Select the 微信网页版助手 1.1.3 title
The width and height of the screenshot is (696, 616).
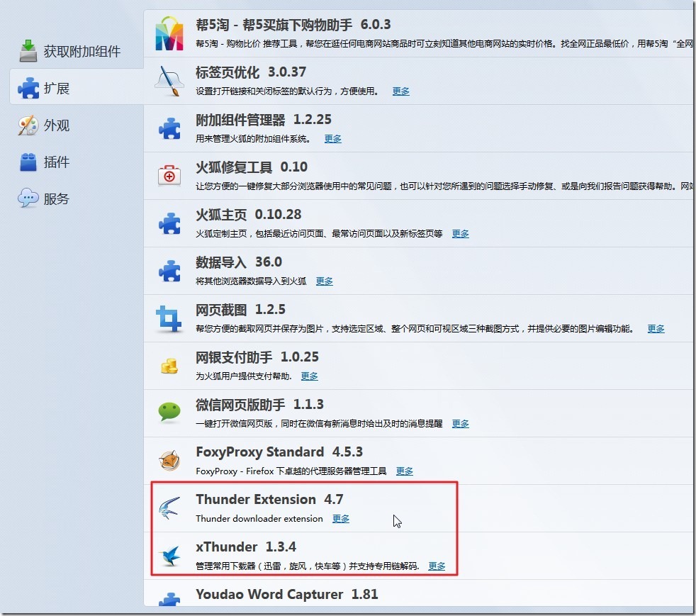point(259,404)
